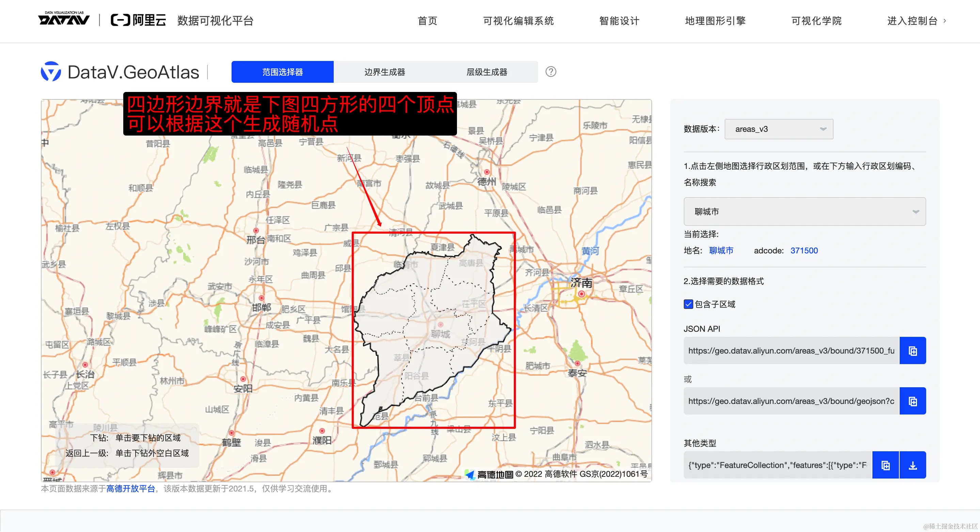
Task: Open the areas_v3 data version dropdown
Action: click(x=778, y=129)
